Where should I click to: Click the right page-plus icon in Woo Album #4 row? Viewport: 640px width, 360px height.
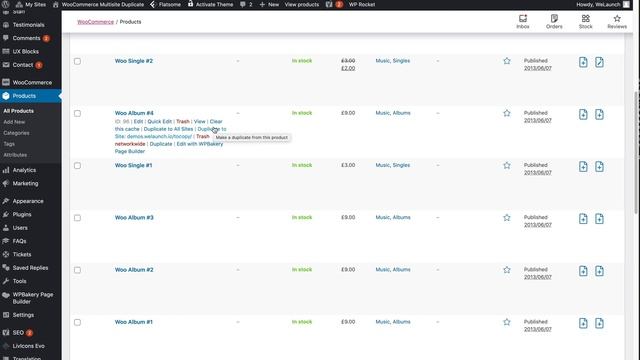pyautogui.click(x=599, y=114)
